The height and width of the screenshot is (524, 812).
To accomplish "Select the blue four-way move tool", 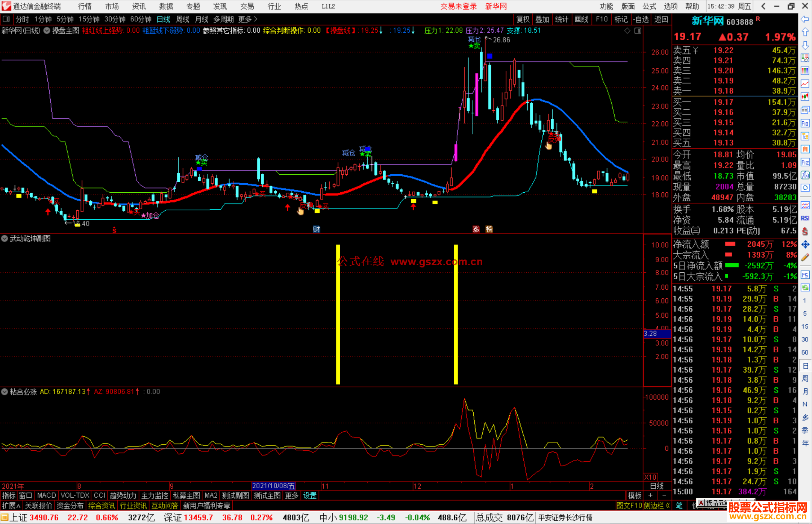I will pos(805,245).
